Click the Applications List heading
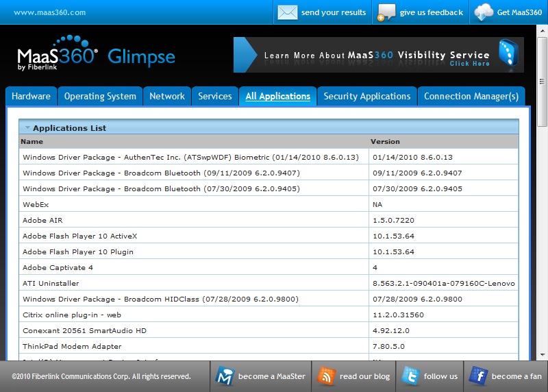 click(70, 128)
